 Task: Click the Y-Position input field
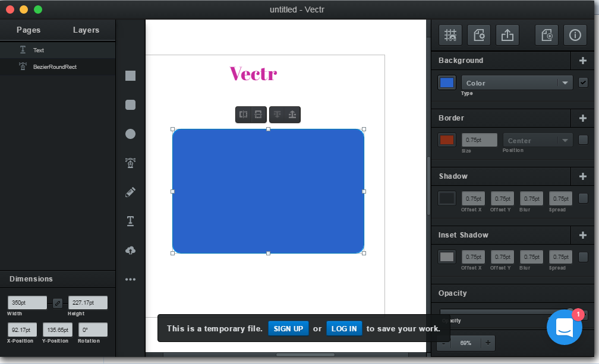coord(58,330)
